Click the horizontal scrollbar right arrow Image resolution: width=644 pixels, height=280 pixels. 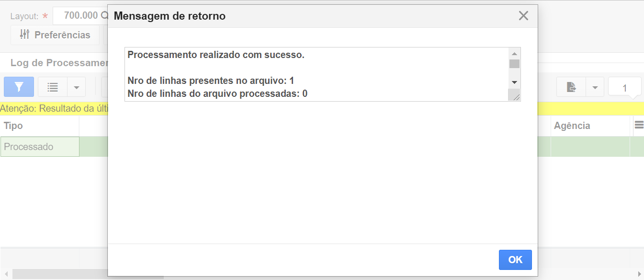(639, 274)
